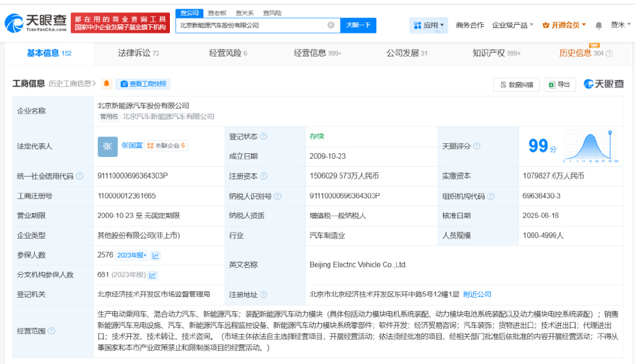Click the 存续 registration status

point(317,136)
